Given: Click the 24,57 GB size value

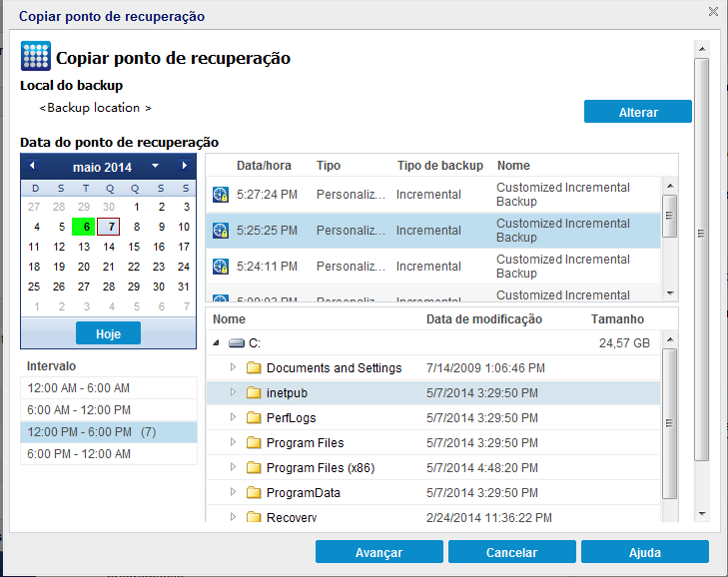Looking at the screenshot, I should click(x=624, y=343).
